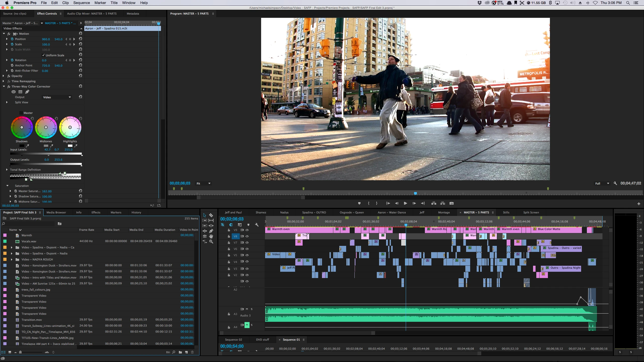
Task: Hide track V9 with eye icon
Action: tap(247, 230)
